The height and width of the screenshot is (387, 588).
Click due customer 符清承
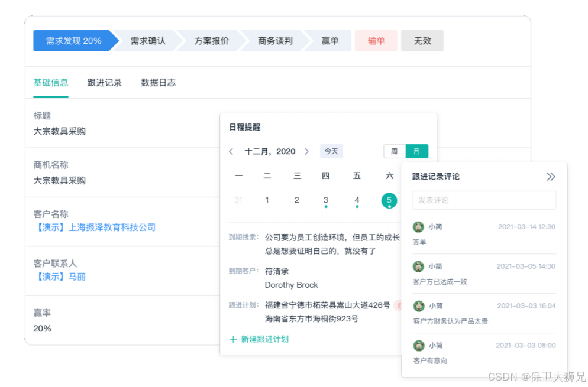tap(277, 271)
